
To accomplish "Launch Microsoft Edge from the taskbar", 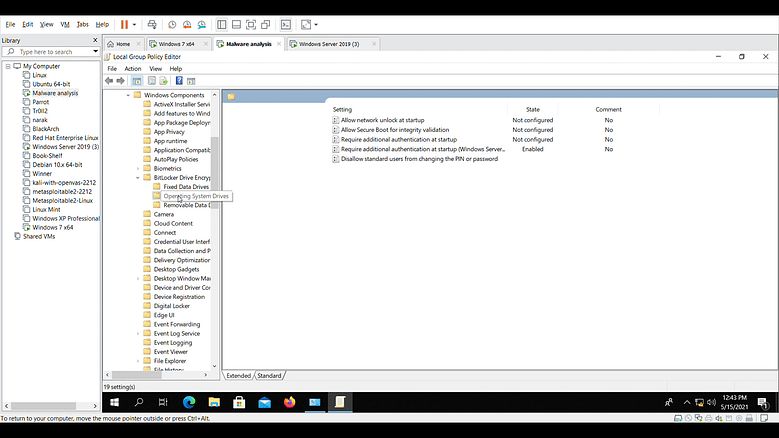I will [x=189, y=402].
